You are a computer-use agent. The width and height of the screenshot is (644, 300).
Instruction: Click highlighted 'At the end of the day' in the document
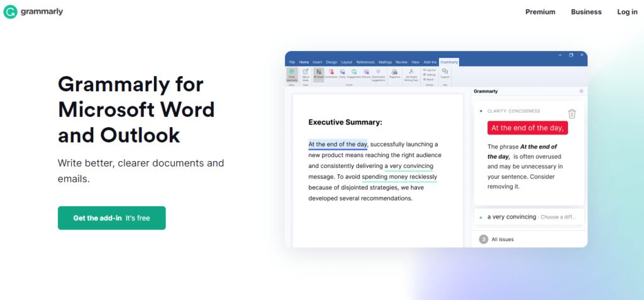[338, 144]
